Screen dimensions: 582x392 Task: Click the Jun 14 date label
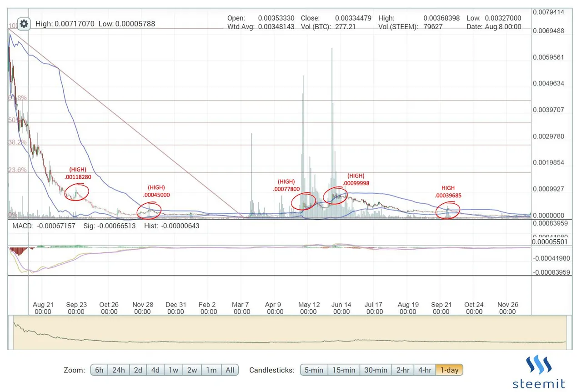click(341, 308)
